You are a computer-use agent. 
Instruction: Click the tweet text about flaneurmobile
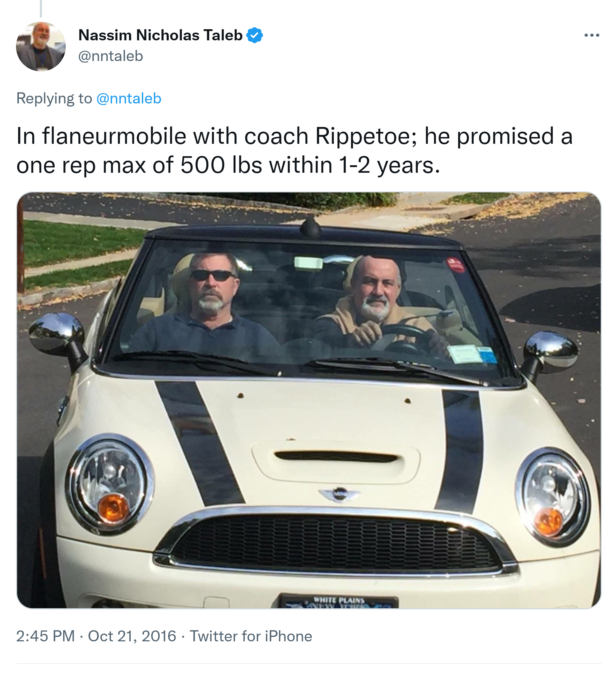pyautogui.click(x=295, y=151)
